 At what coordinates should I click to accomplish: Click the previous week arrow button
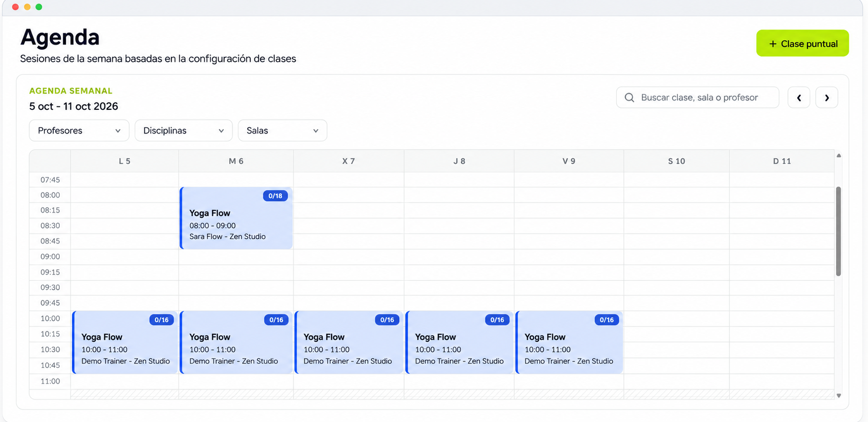coord(799,97)
